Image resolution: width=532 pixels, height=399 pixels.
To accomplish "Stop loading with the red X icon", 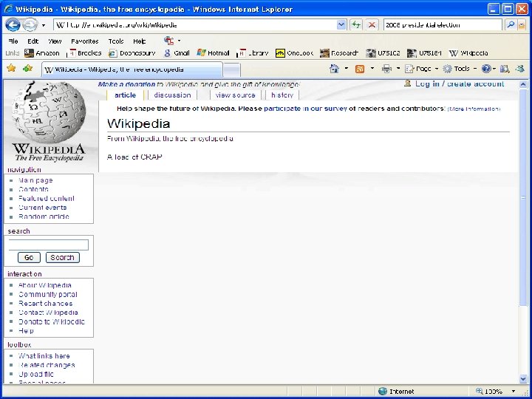I will (x=372, y=25).
